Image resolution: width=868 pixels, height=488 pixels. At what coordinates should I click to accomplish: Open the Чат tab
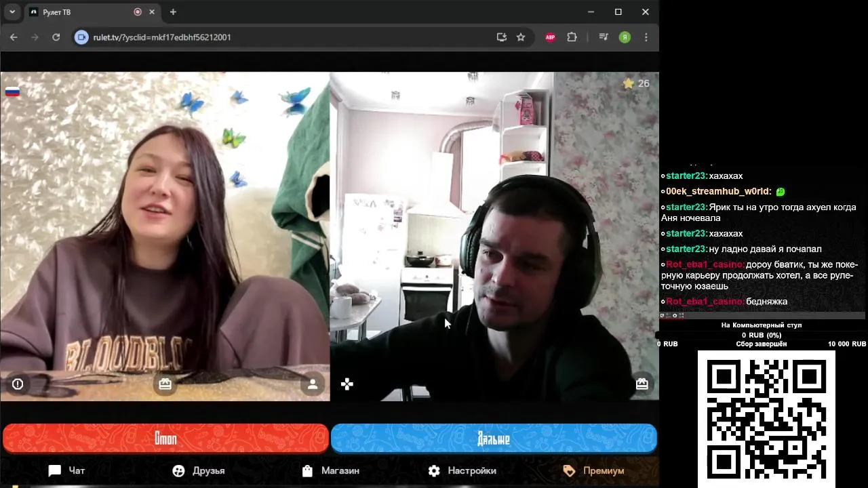pos(66,470)
